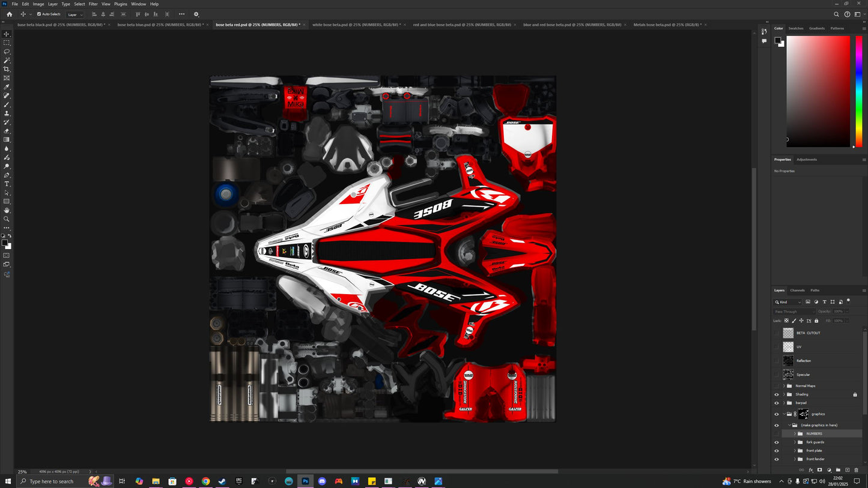Image resolution: width=868 pixels, height=488 pixels.
Task: Select the History Brush tool
Action: [x=7, y=122]
